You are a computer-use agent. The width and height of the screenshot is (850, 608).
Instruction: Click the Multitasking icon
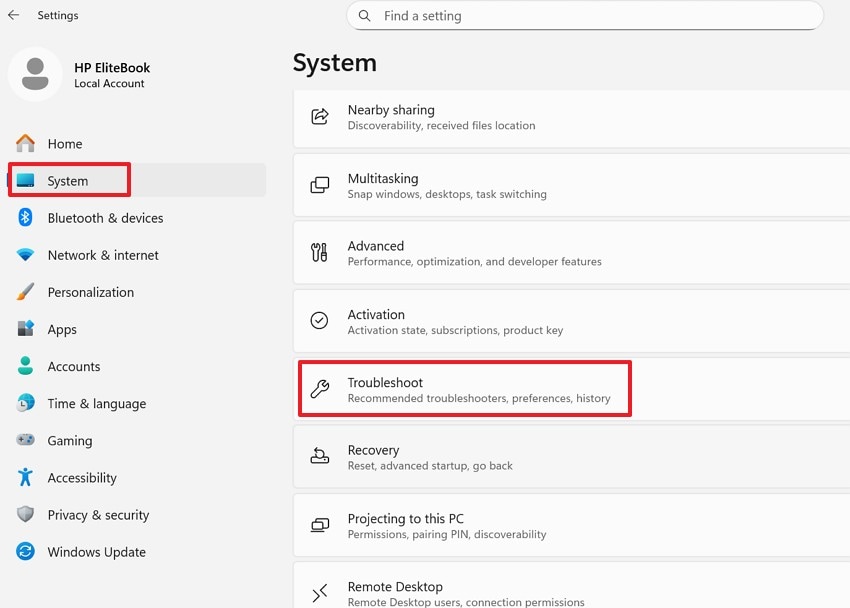pos(319,184)
